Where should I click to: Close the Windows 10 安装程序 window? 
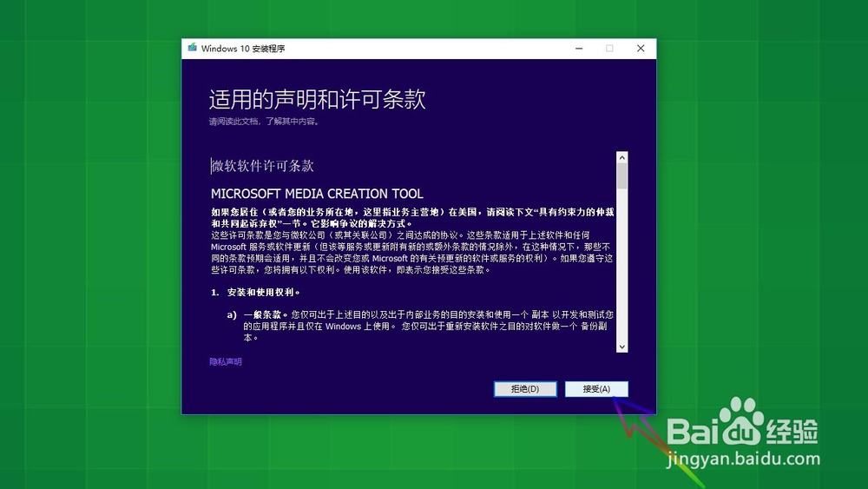(641, 48)
